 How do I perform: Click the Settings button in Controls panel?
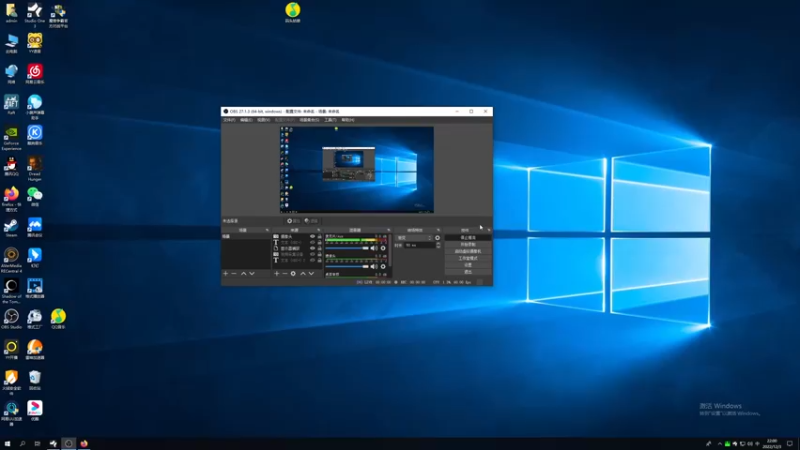pyautogui.click(x=468, y=265)
